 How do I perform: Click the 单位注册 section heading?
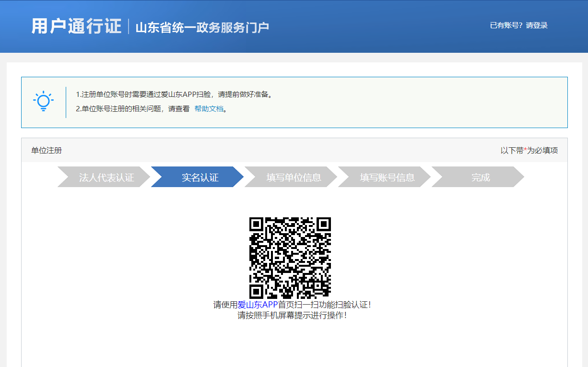[x=47, y=151]
